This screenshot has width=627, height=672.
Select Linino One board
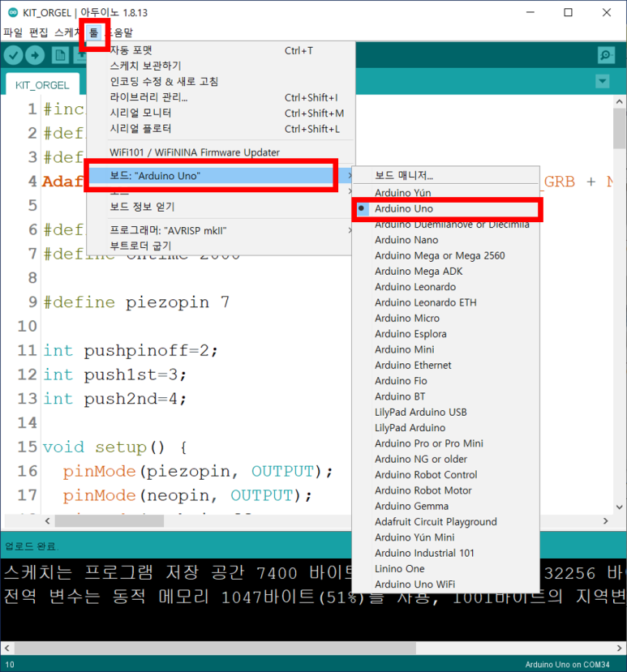(x=445, y=569)
